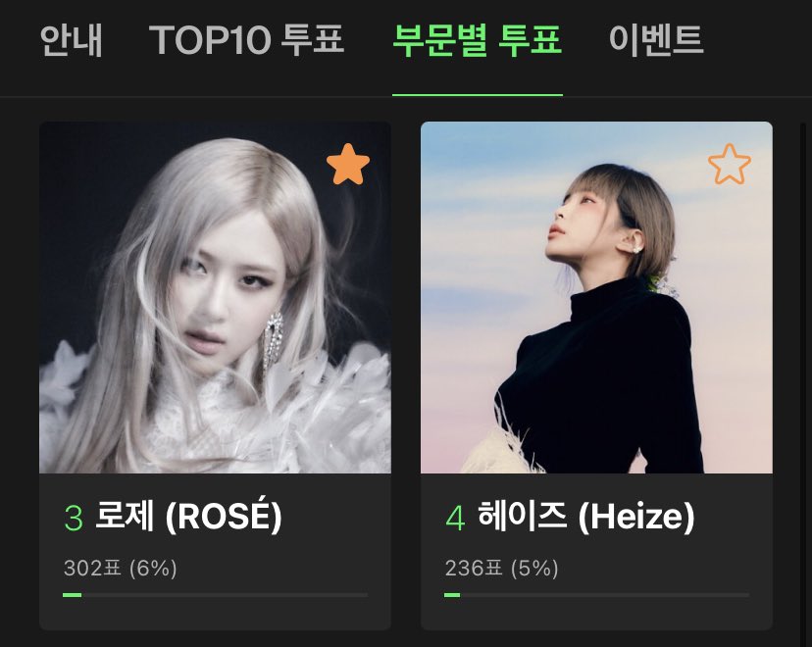Click rank number 3 beside 로제

click(x=74, y=518)
